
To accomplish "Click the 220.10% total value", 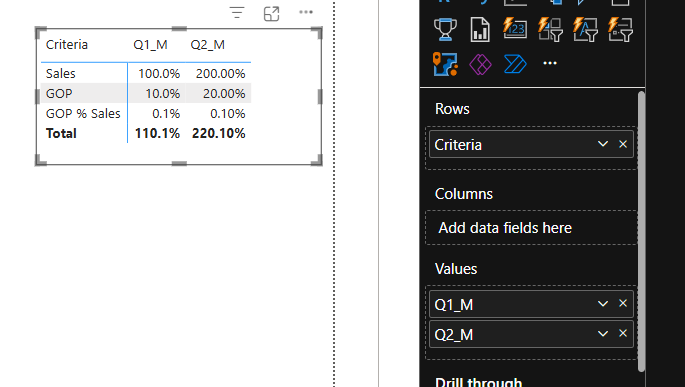I will point(218,133).
